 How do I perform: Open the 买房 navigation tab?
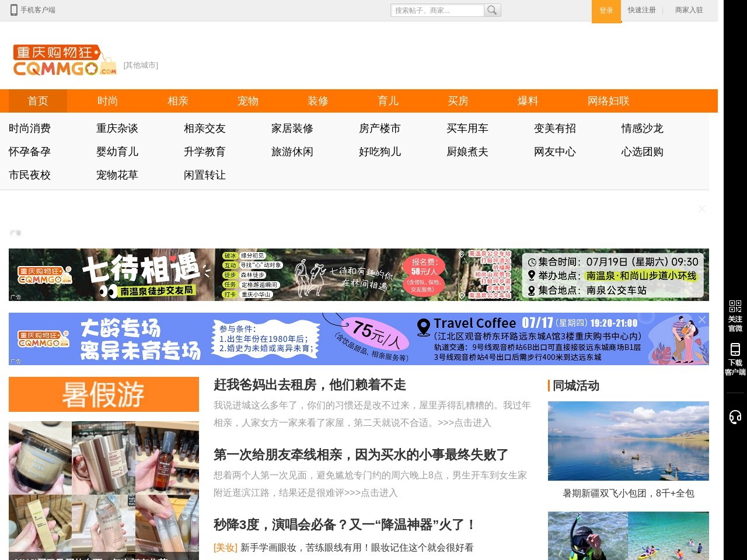pos(458,101)
